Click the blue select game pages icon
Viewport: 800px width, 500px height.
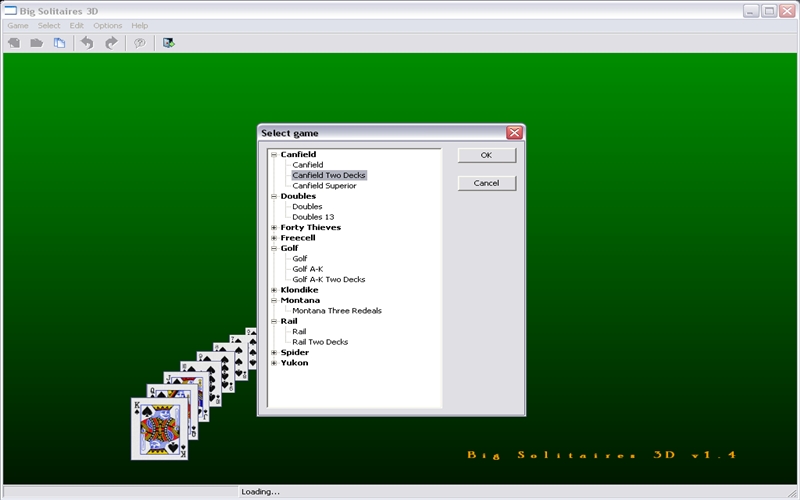click(60, 43)
